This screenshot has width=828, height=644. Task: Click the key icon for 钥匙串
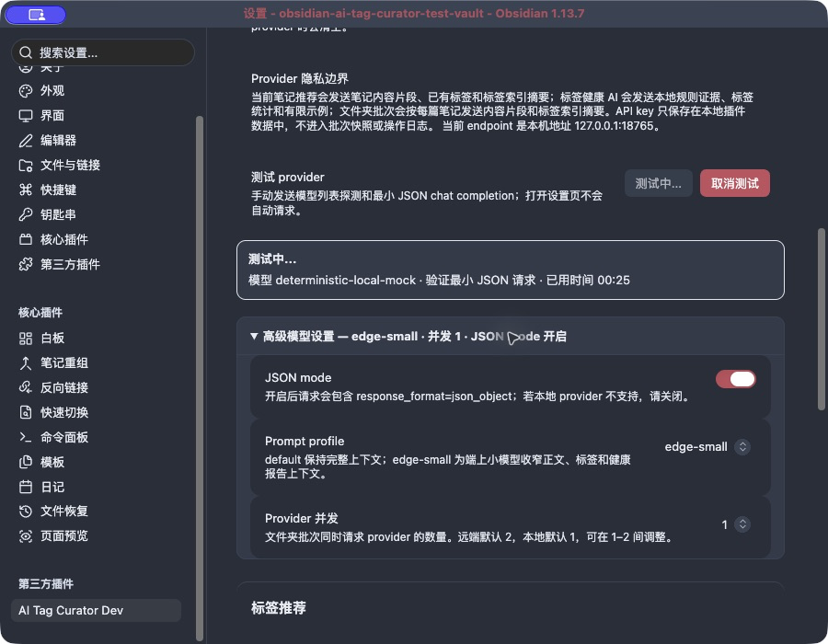click(x=26, y=215)
